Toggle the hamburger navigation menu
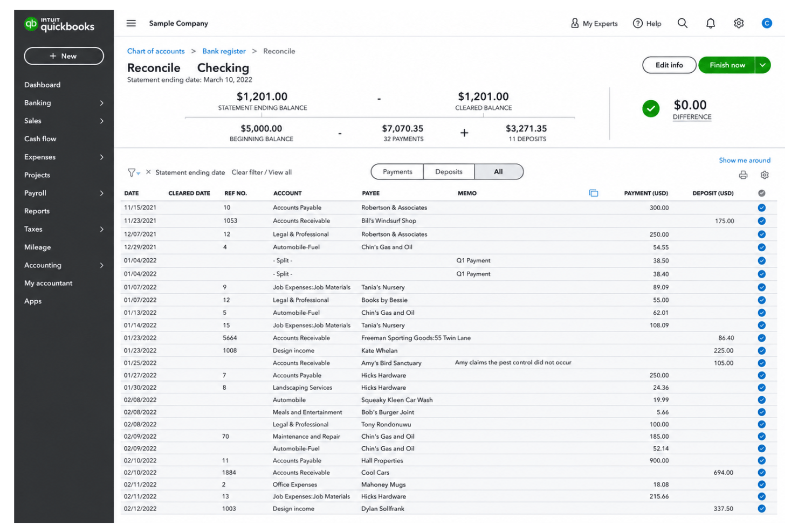Image resolution: width=798 pixels, height=532 pixels. (x=131, y=23)
